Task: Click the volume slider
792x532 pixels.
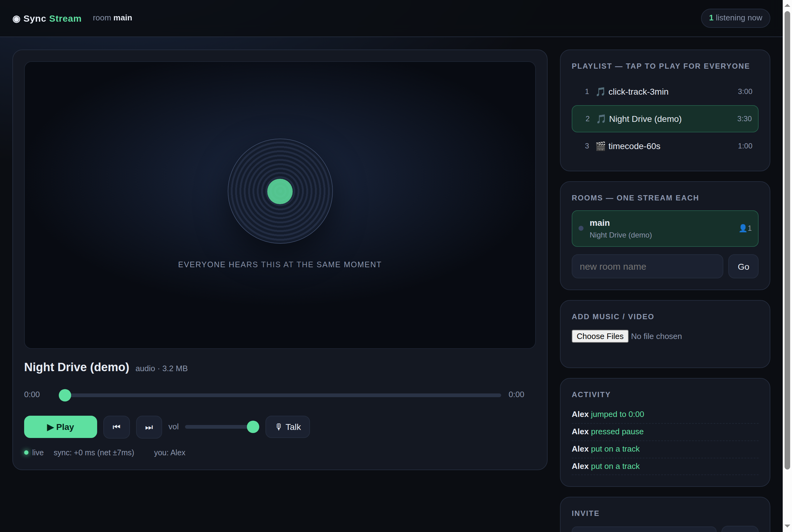Action: point(222,427)
